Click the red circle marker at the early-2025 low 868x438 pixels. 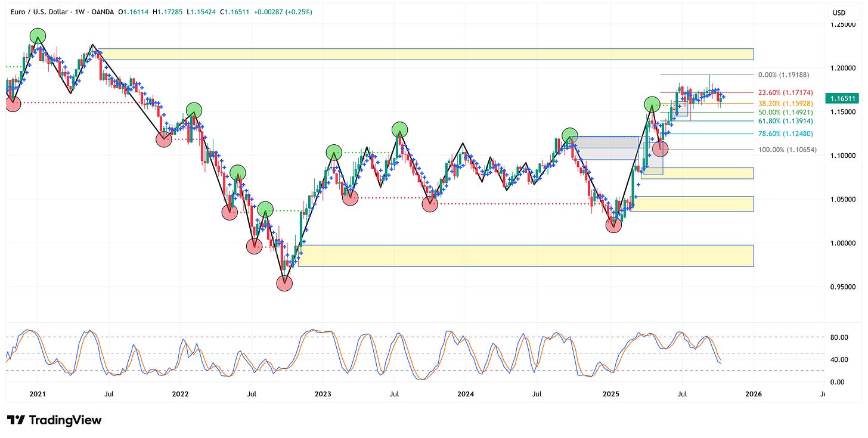(613, 225)
